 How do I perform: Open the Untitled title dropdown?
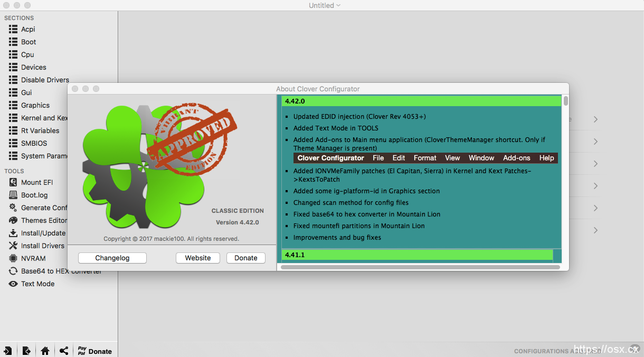(x=325, y=5)
